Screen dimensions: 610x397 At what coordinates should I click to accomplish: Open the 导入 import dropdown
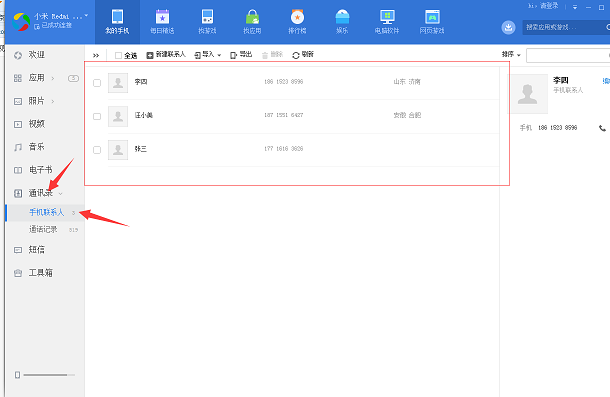pyautogui.click(x=208, y=55)
